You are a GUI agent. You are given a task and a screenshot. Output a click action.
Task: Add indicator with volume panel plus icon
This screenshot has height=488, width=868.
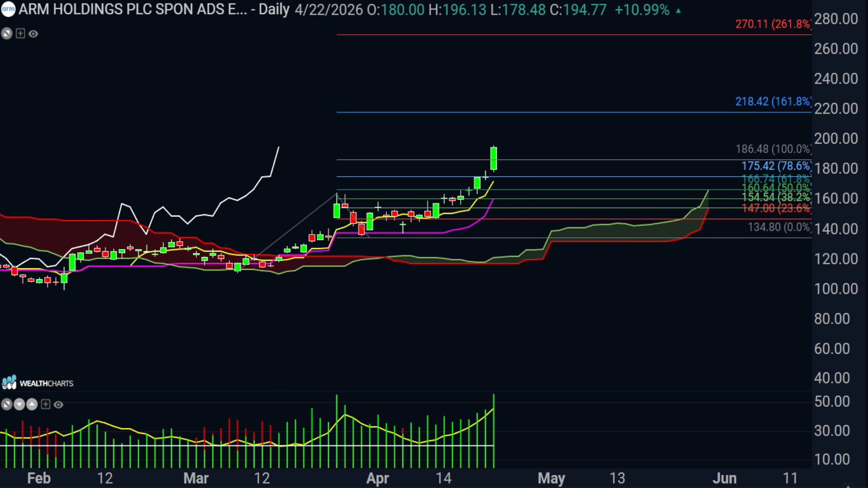click(x=46, y=404)
